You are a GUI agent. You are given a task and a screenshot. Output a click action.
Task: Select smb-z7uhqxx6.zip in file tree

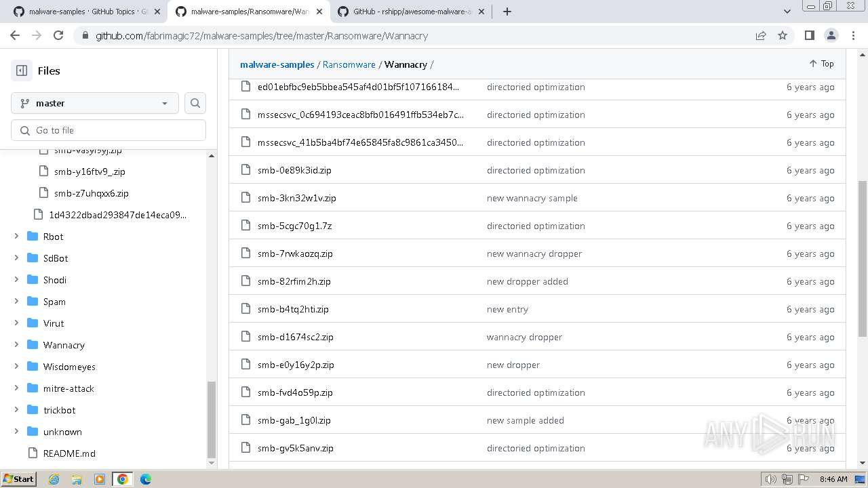point(92,193)
